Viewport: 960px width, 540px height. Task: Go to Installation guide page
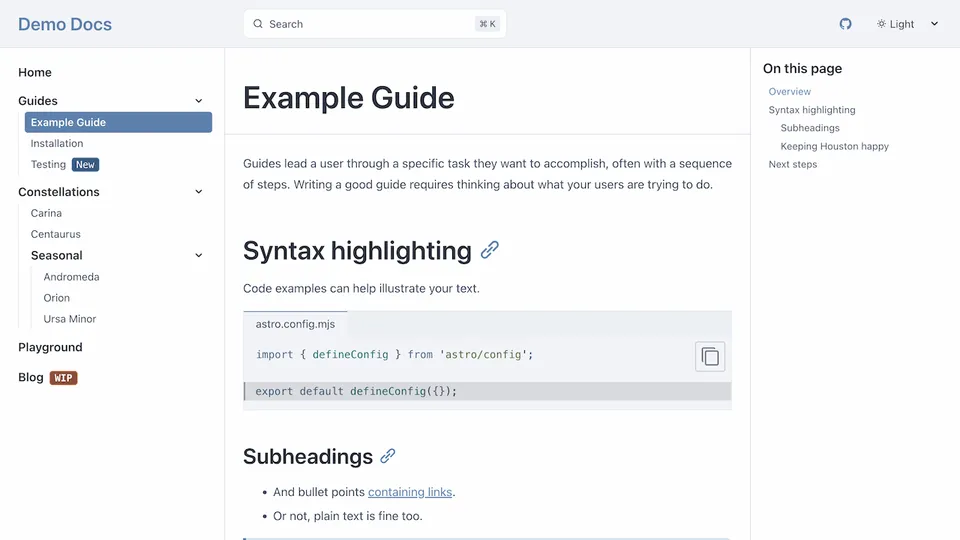click(57, 144)
